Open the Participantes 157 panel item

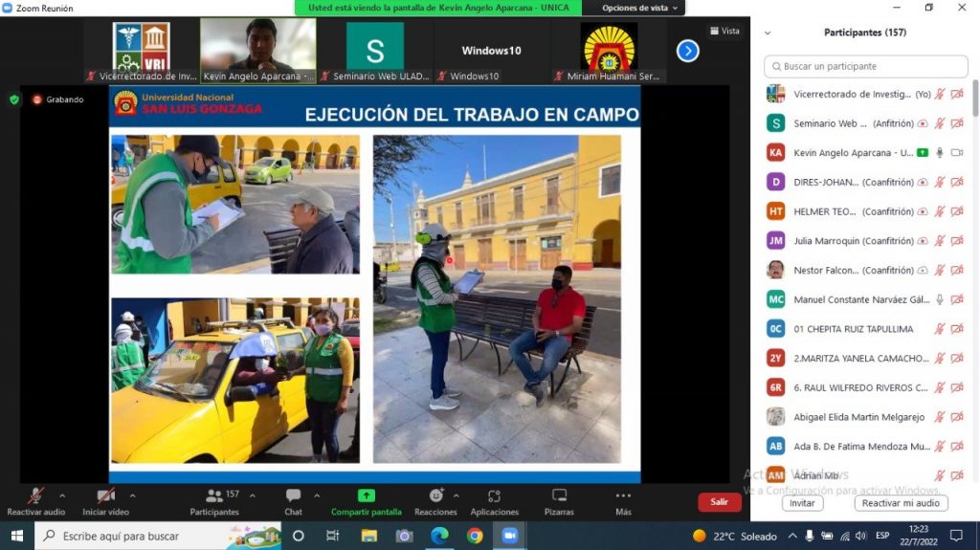(214, 502)
